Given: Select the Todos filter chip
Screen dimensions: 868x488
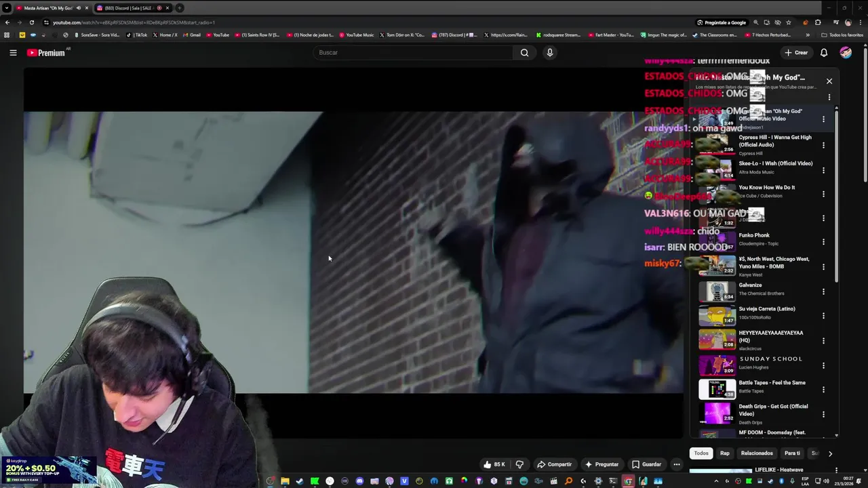Looking at the screenshot, I should coord(701,453).
